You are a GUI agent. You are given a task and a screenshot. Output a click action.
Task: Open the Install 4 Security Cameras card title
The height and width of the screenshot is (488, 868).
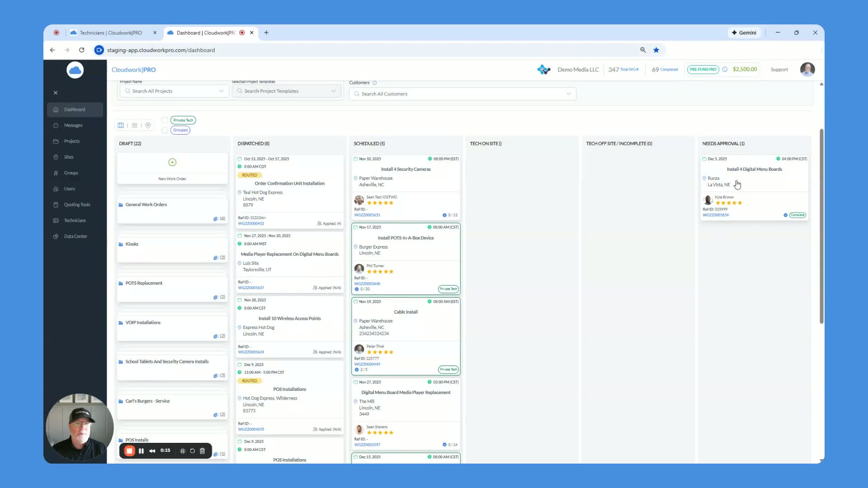406,169
